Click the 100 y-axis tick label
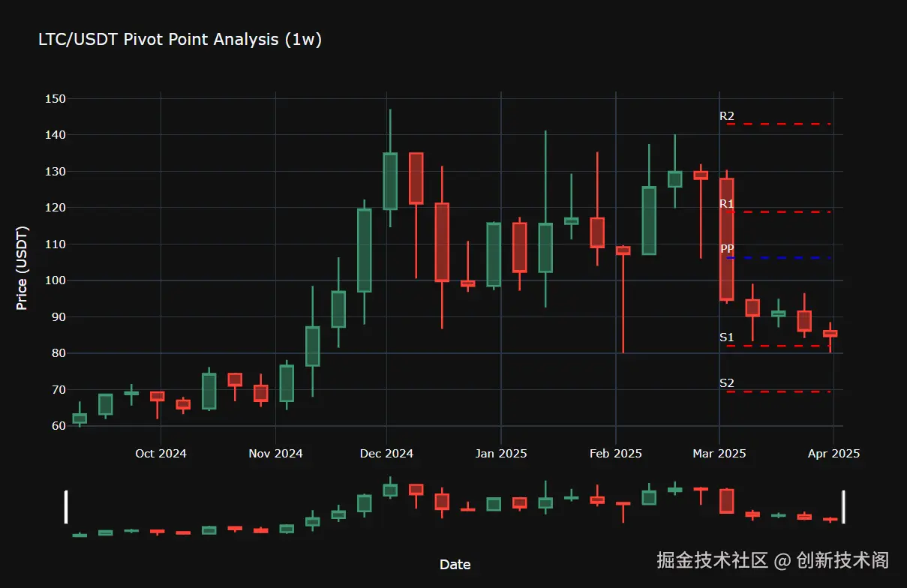Screen dimensions: 907x588 56,280
